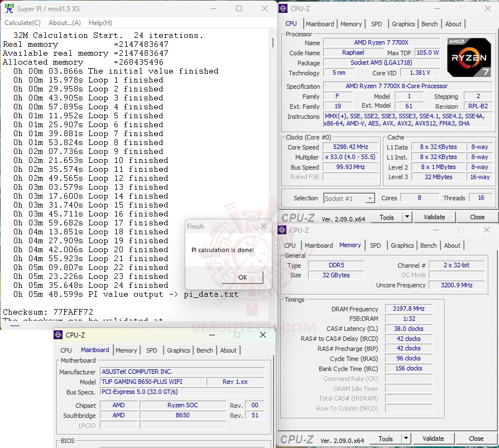
Task: Switch to Bench tab in top CPU-Z window
Action: [x=429, y=24]
